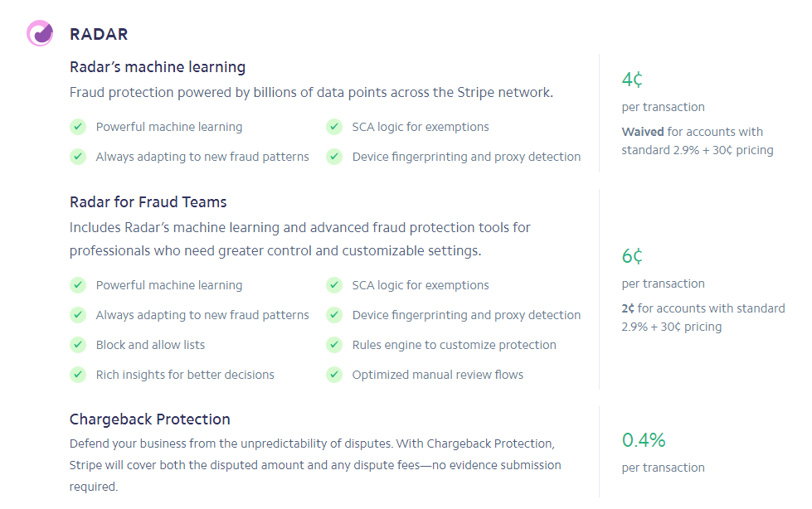Click the "Chargeback Protection" heading
Image resolution: width=812 pixels, height=509 pixels.
149,419
